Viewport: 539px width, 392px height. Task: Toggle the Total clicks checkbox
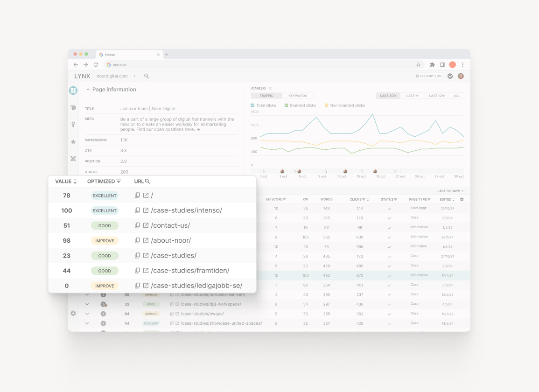pos(253,105)
